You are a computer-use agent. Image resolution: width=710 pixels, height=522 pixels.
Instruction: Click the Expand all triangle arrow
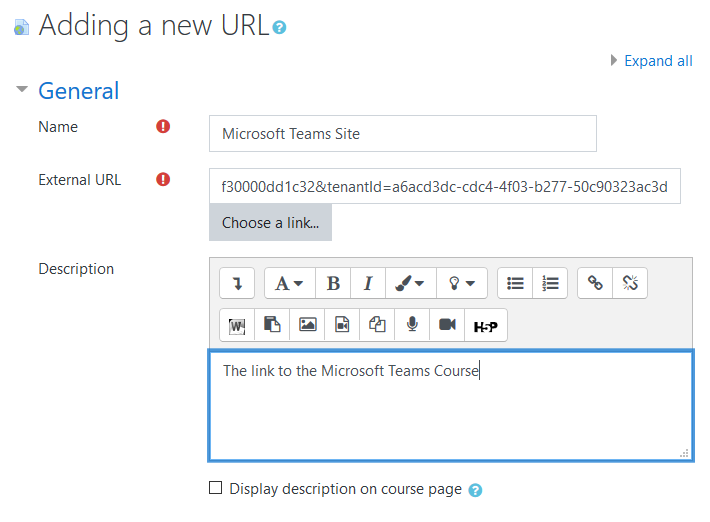point(614,60)
